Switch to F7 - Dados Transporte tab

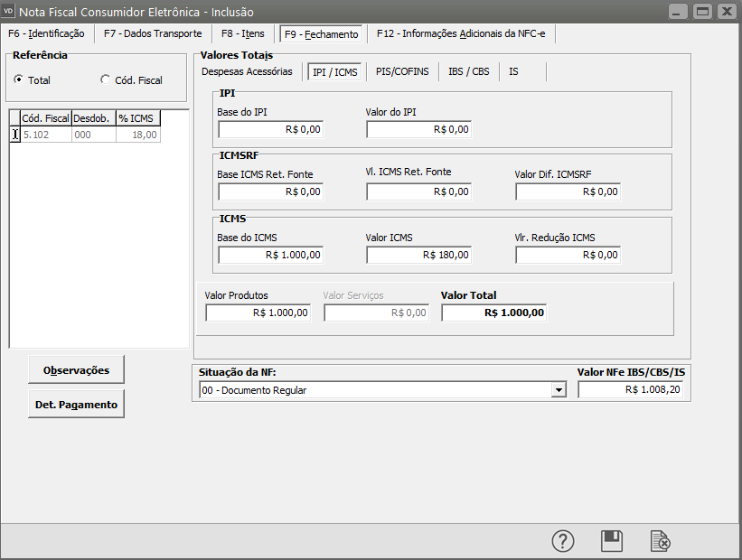(153, 34)
